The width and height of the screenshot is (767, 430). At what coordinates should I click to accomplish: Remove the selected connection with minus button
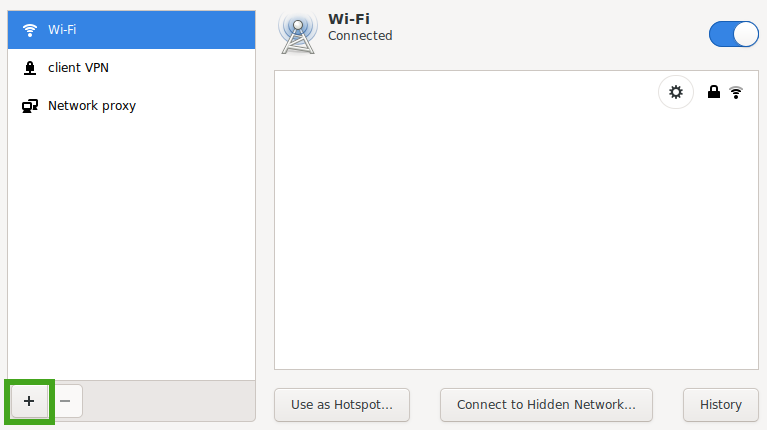[65, 401]
